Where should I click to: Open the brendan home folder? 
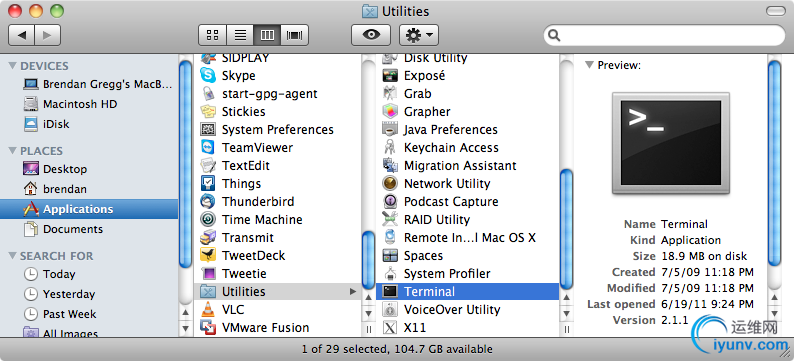(89, 189)
